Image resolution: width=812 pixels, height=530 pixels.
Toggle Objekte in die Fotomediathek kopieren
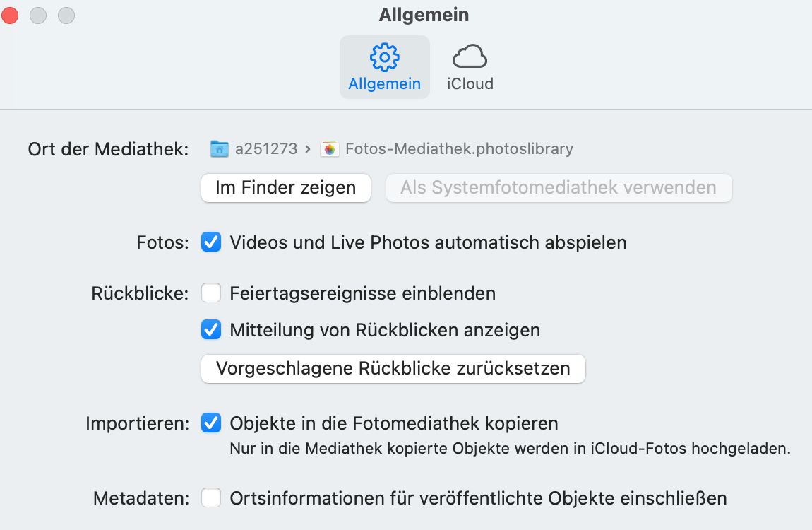pyautogui.click(x=211, y=423)
